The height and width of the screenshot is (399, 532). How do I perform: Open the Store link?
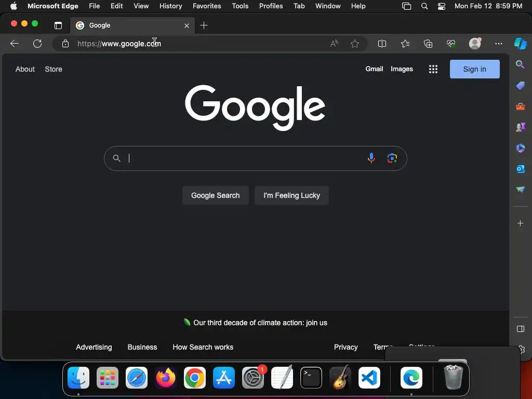[54, 69]
